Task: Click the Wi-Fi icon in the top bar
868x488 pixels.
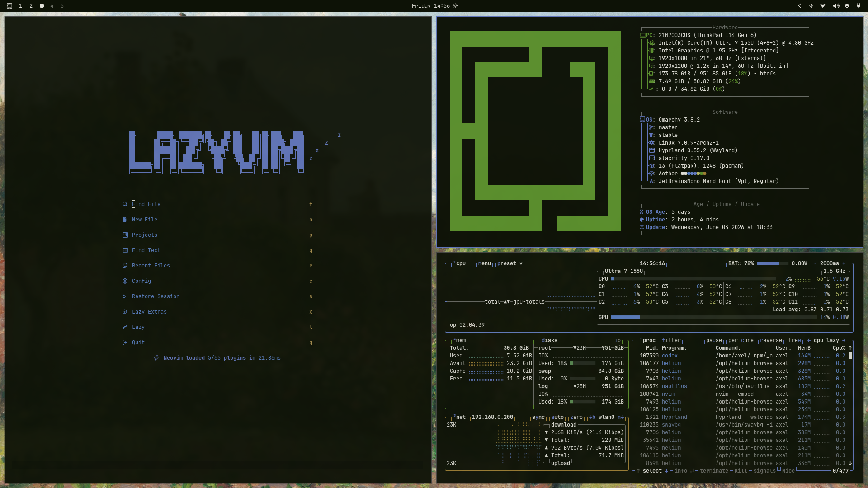Action: [823, 6]
